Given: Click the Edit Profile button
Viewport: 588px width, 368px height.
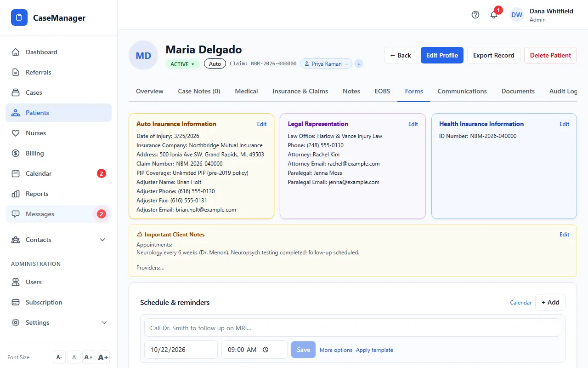Looking at the screenshot, I should [x=442, y=55].
